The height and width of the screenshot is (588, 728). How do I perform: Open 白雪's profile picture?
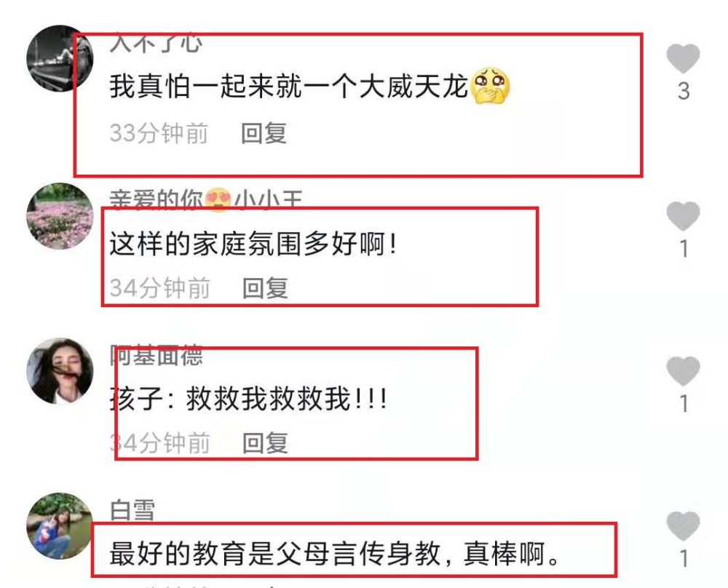[x=60, y=526]
